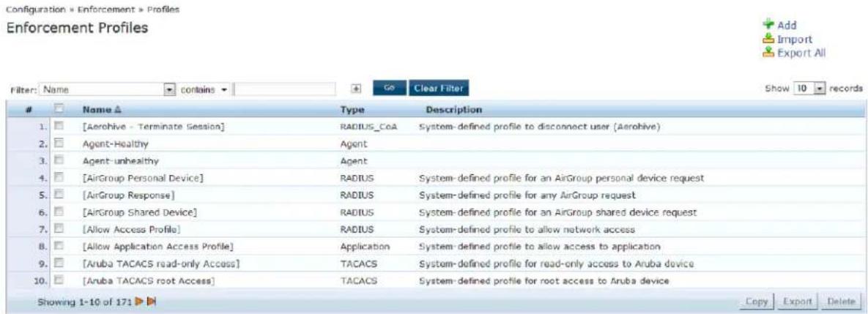Click the filter text input field

(284, 89)
